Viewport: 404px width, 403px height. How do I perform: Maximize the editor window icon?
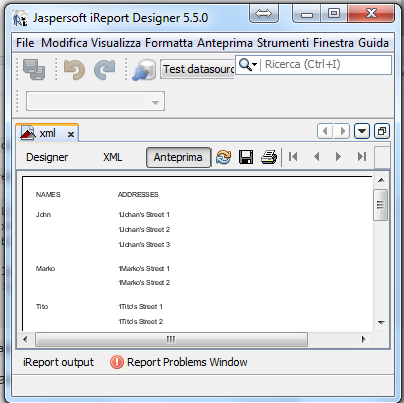(382, 131)
